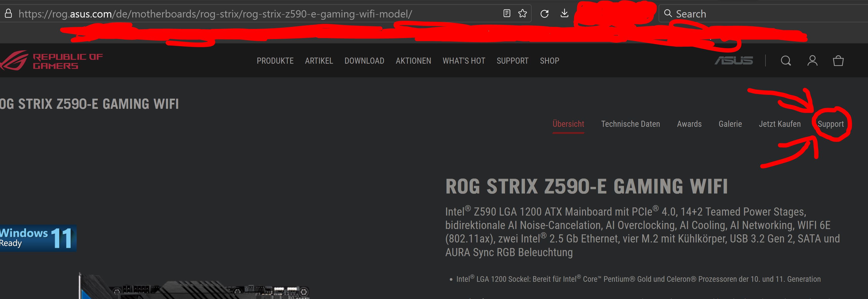The height and width of the screenshot is (299, 868).
Task: Reload the page with the refresh icon
Action: click(544, 14)
